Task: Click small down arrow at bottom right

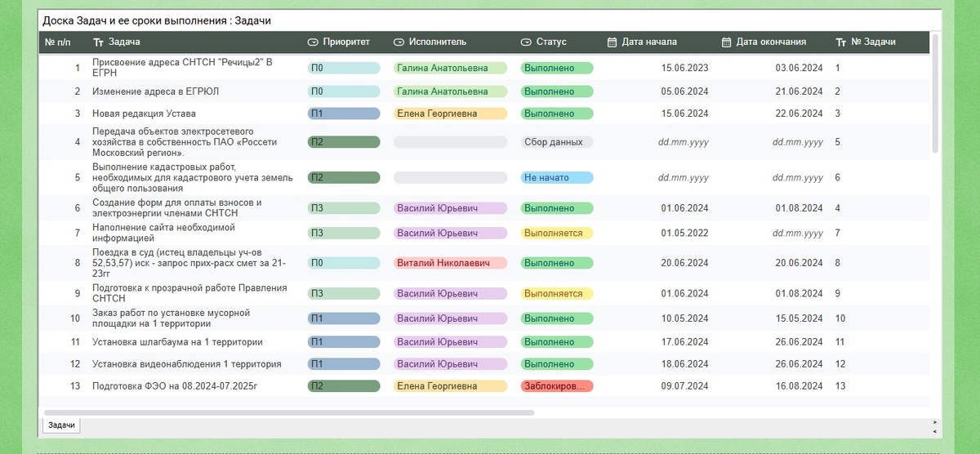Action: coord(935,430)
